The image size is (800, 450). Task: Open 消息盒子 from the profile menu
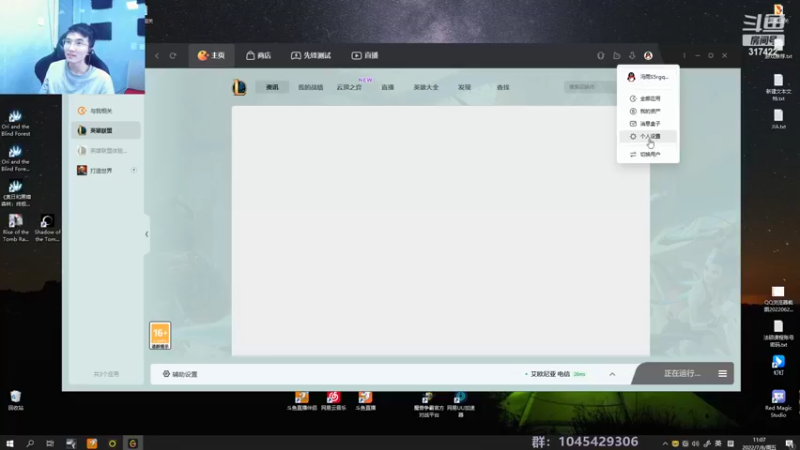pyautogui.click(x=648, y=124)
